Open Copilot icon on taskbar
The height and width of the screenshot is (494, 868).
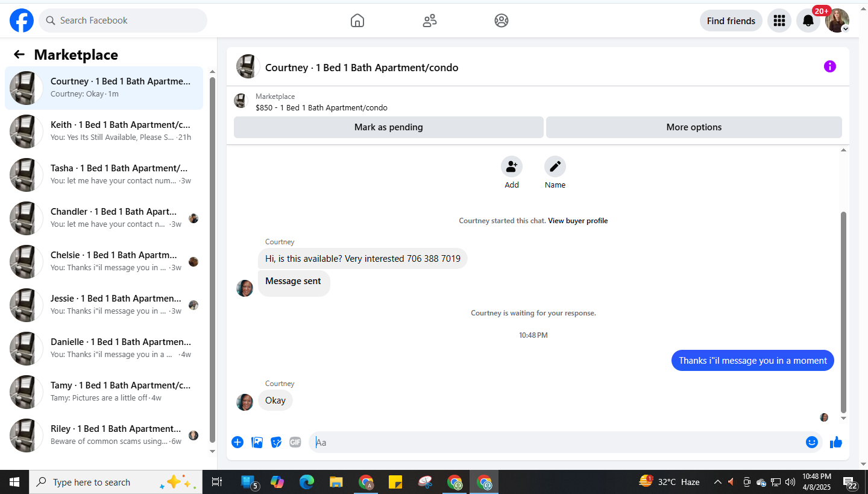click(277, 483)
